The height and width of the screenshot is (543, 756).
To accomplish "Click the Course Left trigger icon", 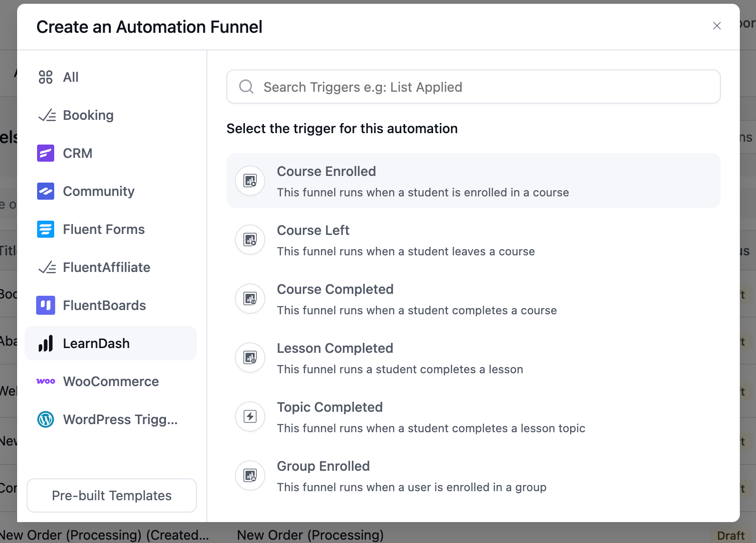I will coord(250,240).
